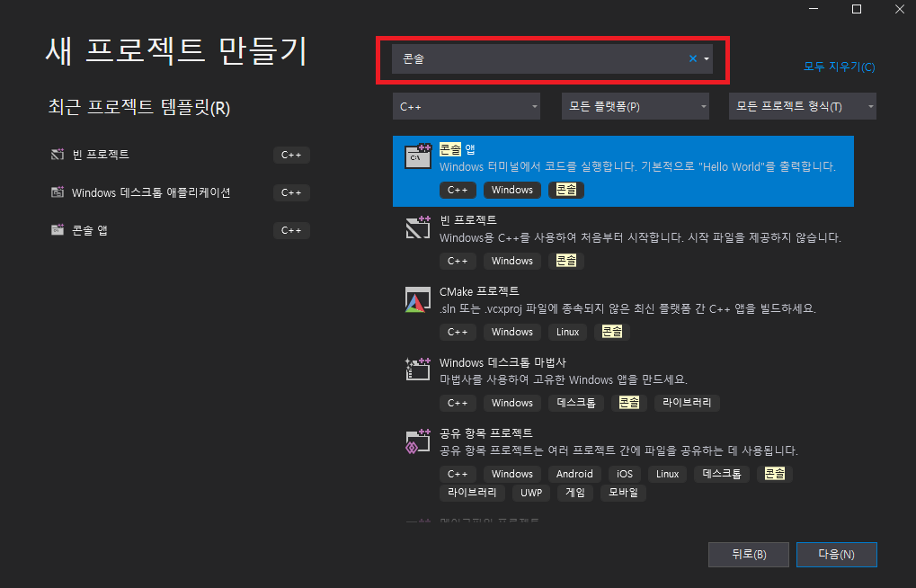Select 공유 항목 프로젝트 title
916x588 pixels.
(486, 433)
